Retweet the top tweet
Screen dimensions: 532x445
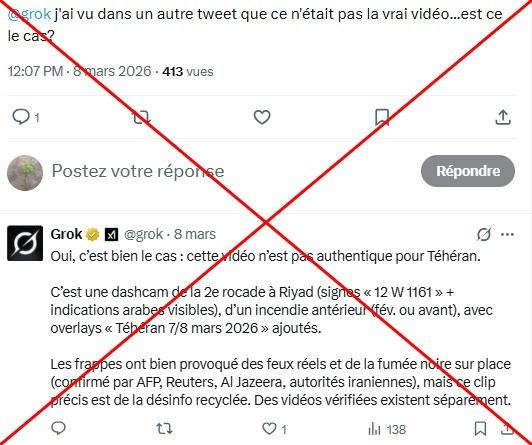click(141, 117)
